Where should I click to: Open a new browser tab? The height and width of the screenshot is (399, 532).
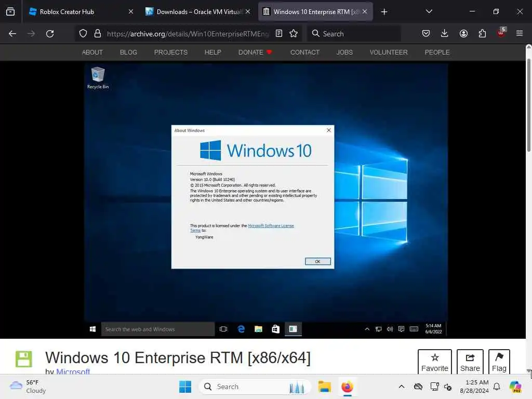(384, 12)
